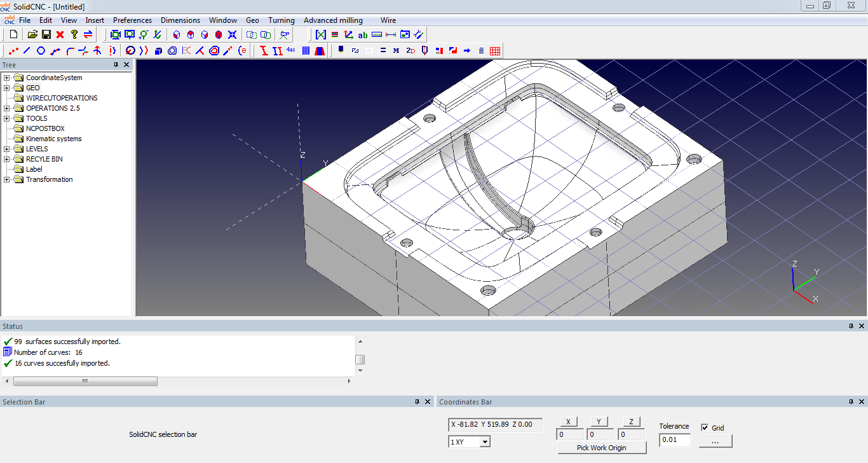
Task: Click the Pick Work Origin button
Action: point(601,448)
